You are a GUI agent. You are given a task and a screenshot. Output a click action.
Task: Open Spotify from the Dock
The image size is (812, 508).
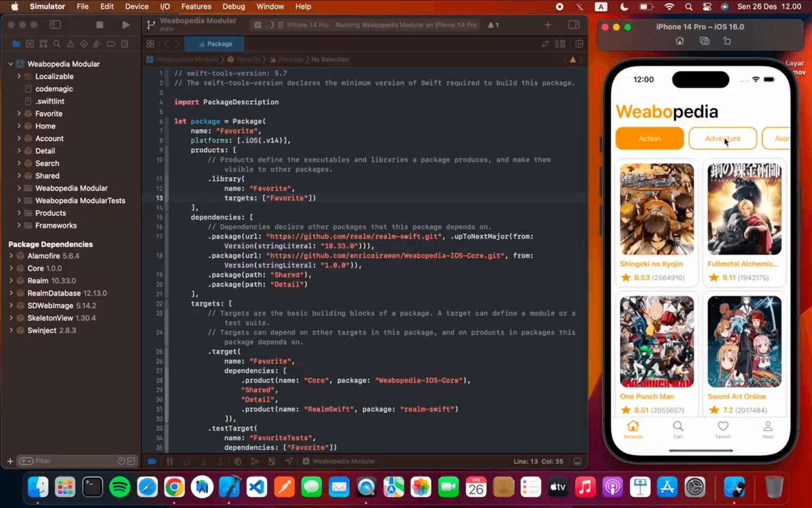[120, 487]
